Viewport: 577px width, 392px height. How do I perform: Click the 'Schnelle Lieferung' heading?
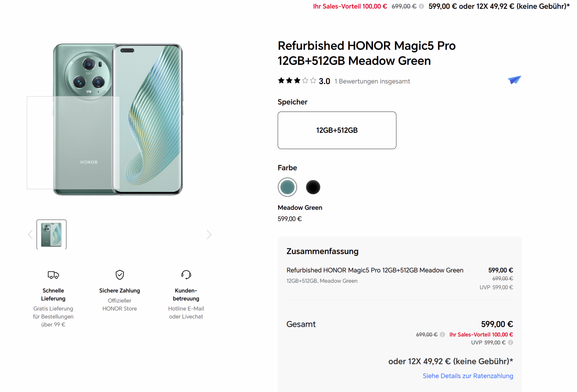coord(53,295)
